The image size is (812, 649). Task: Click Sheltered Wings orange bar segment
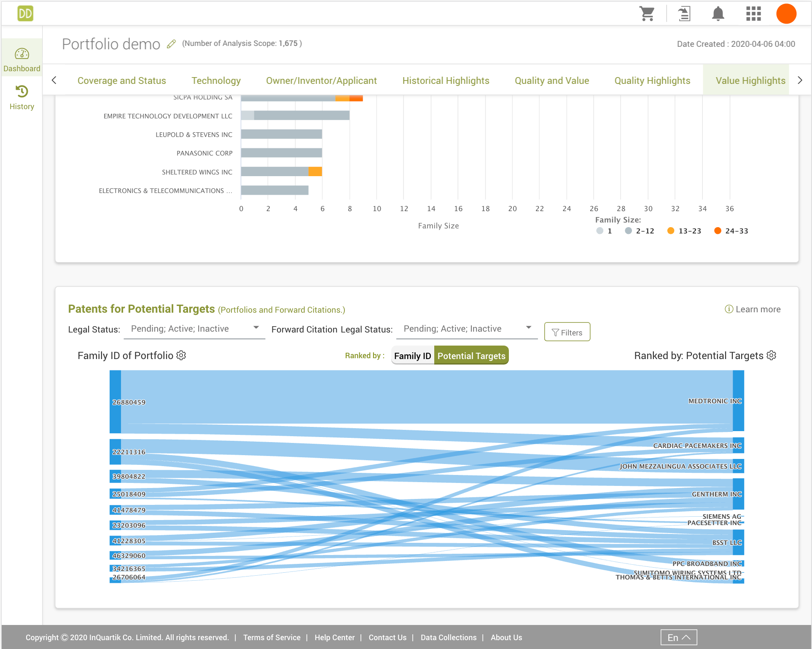tap(315, 172)
